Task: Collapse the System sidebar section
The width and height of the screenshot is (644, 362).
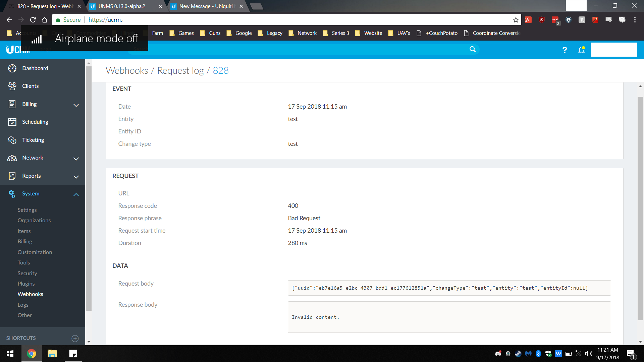Action: pos(76,194)
